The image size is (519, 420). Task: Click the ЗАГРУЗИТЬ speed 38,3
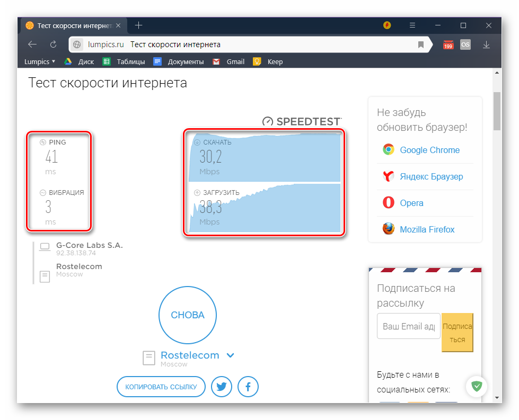coord(210,208)
